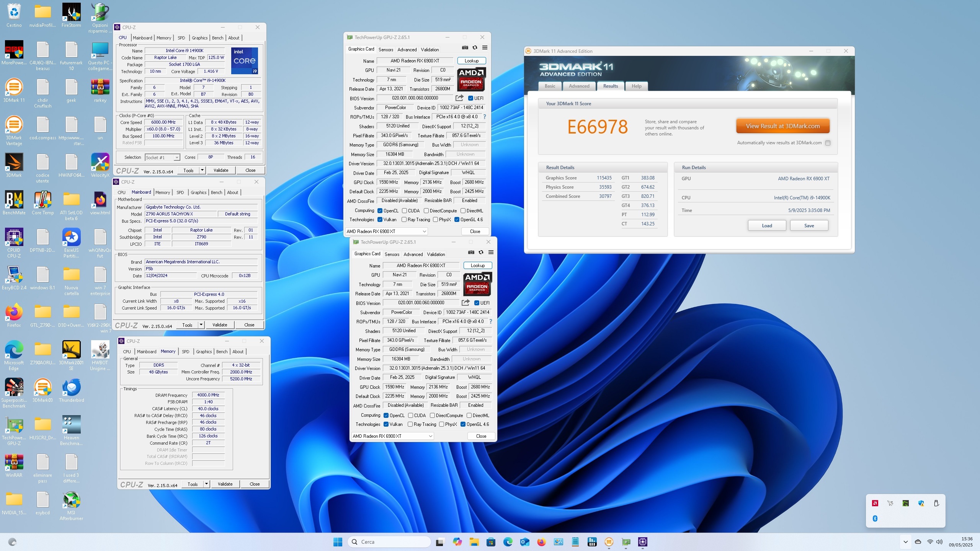Expand Tools dropdown arrow in CPU-Z Memory window

206,484
